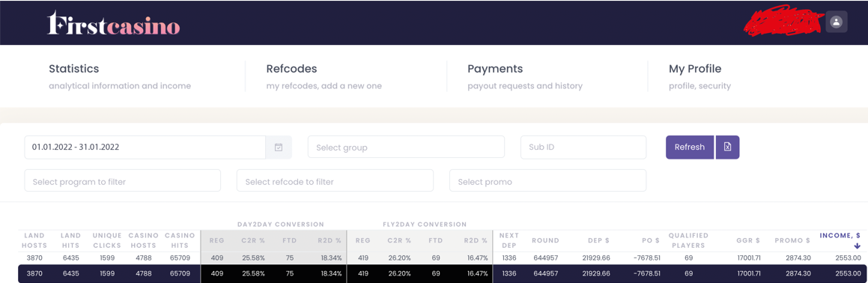Open the Select program to filter dropdown

[x=122, y=180]
